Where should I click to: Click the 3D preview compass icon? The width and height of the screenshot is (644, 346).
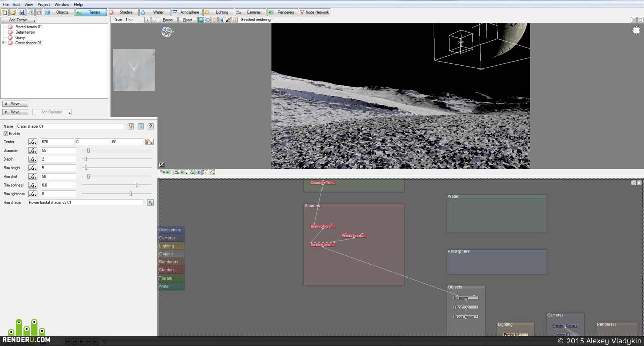pyautogui.click(x=167, y=32)
